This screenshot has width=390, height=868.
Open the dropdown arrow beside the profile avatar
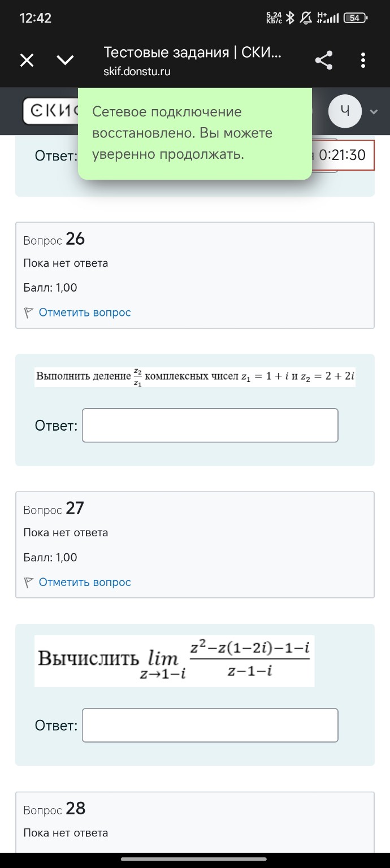(373, 111)
